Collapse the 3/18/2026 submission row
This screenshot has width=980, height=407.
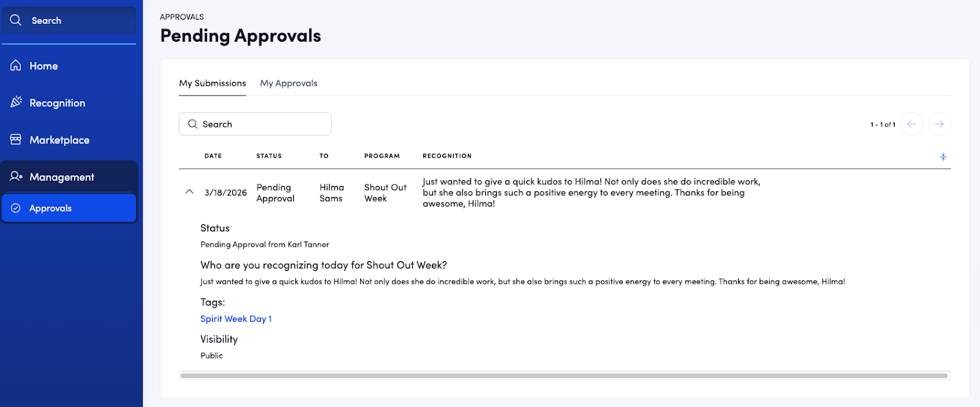[189, 192]
